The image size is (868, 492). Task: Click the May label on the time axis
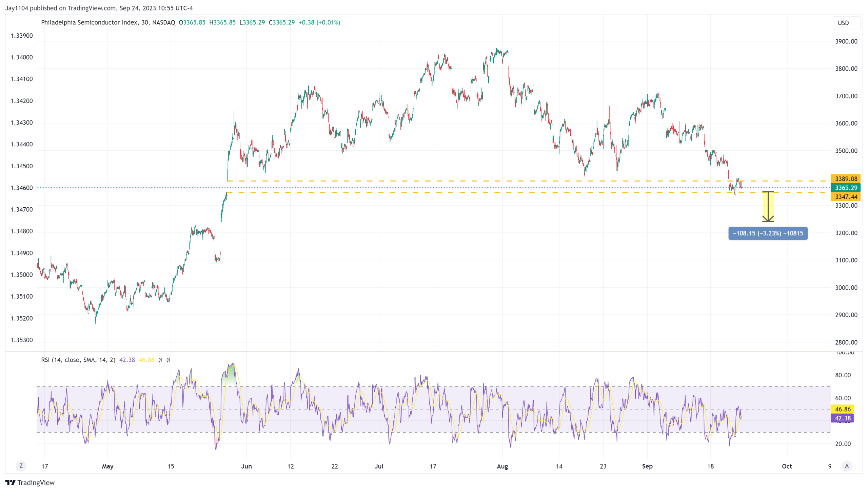pos(107,466)
